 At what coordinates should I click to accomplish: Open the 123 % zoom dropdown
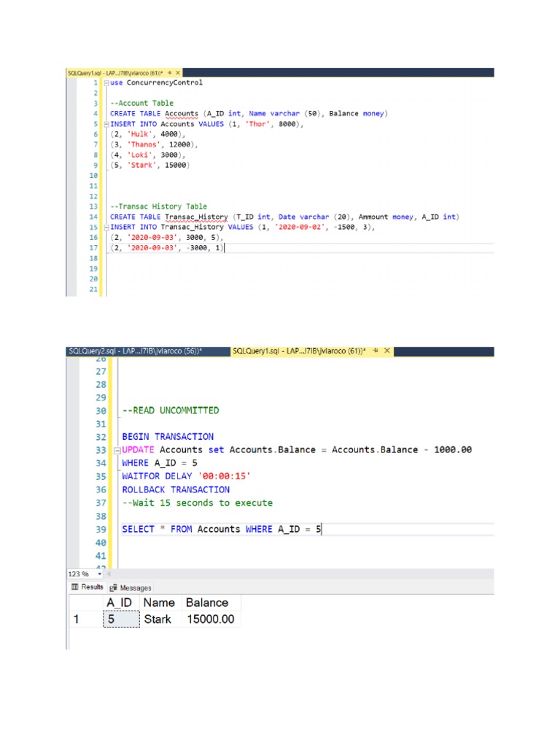[x=99, y=574]
